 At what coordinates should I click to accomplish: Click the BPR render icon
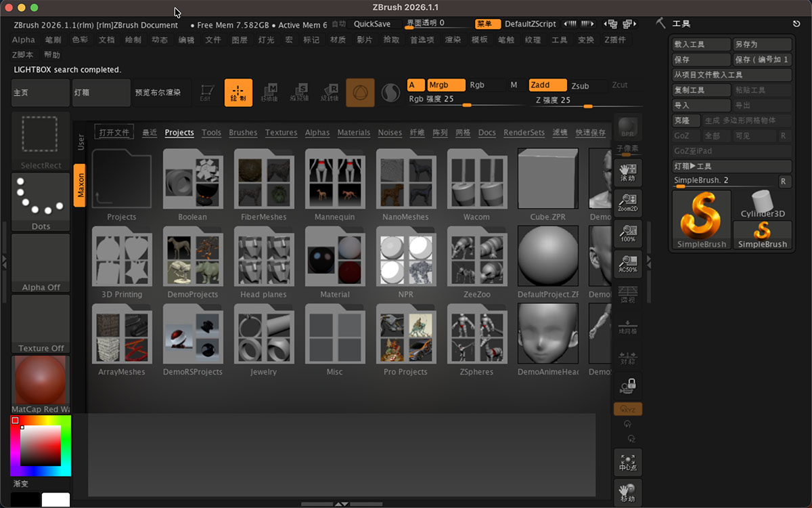coord(627,127)
